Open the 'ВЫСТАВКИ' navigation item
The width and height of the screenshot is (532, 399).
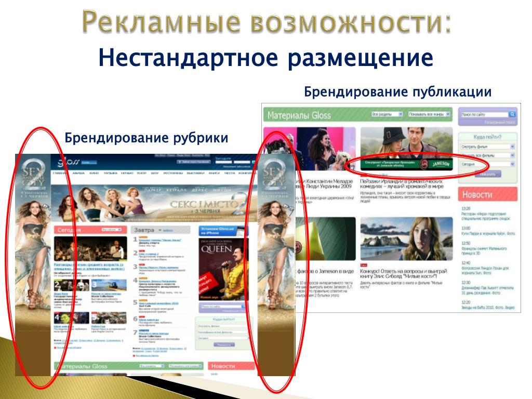point(195,173)
